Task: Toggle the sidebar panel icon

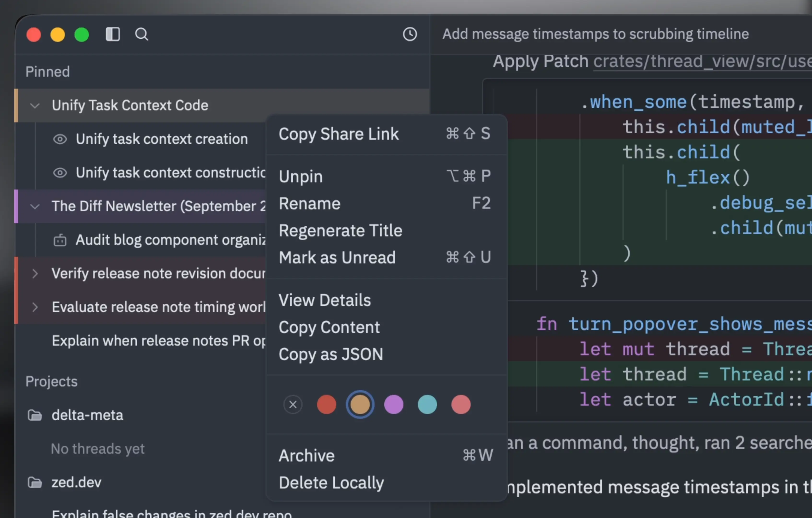Action: click(113, 34)
